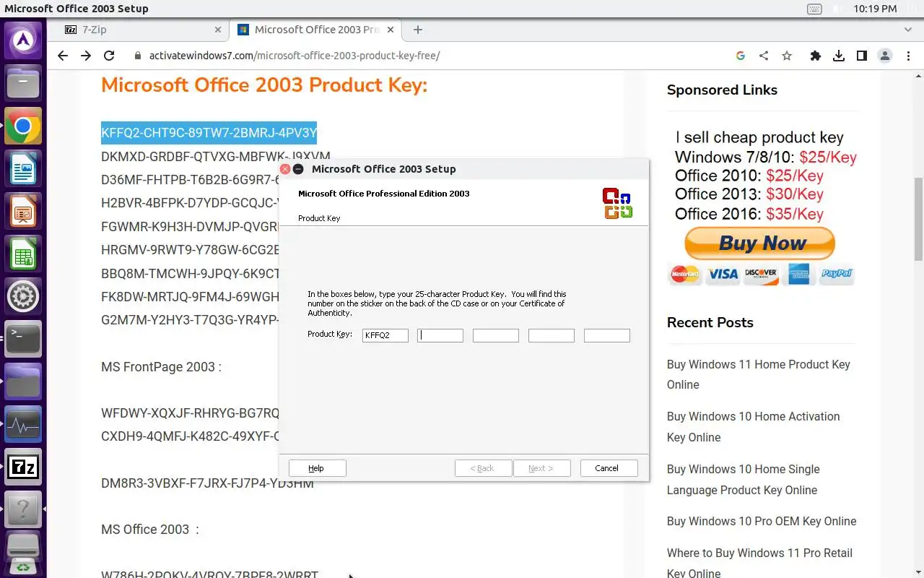Click the MS FrontPage 2003 label

tap(161, 366)
